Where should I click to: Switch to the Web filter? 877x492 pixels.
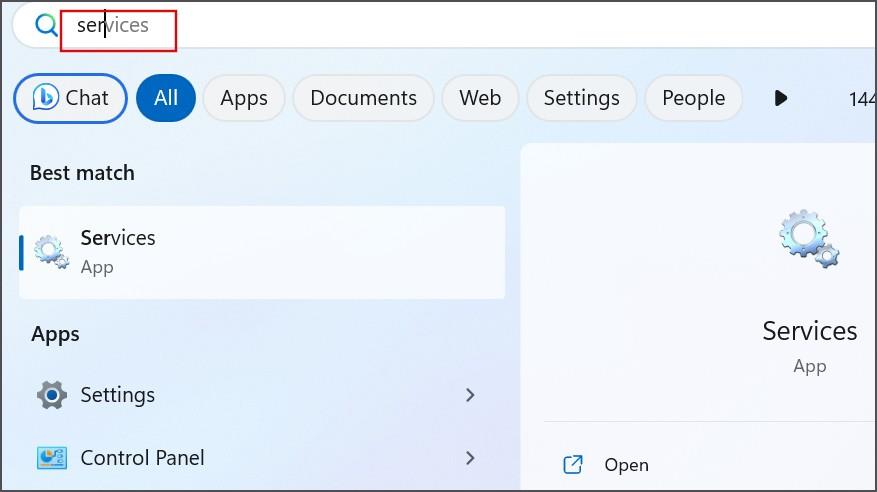tap(480, 98)
